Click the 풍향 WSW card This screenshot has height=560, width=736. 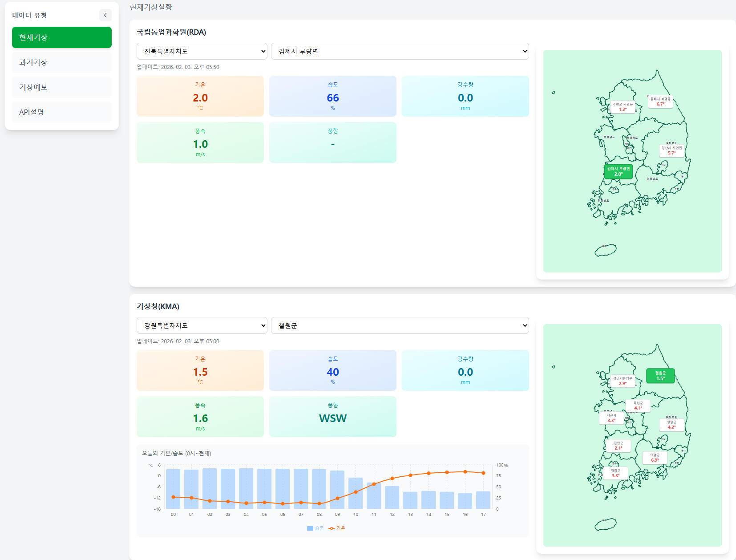(x=332, y=416)
